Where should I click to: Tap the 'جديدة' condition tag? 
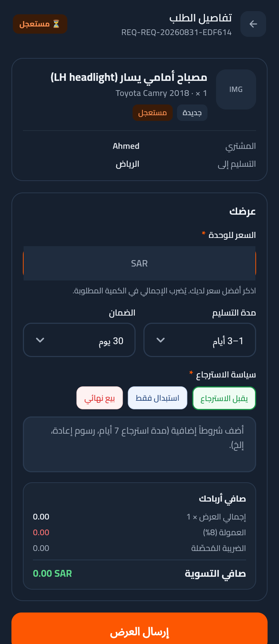tap(192, 113)
